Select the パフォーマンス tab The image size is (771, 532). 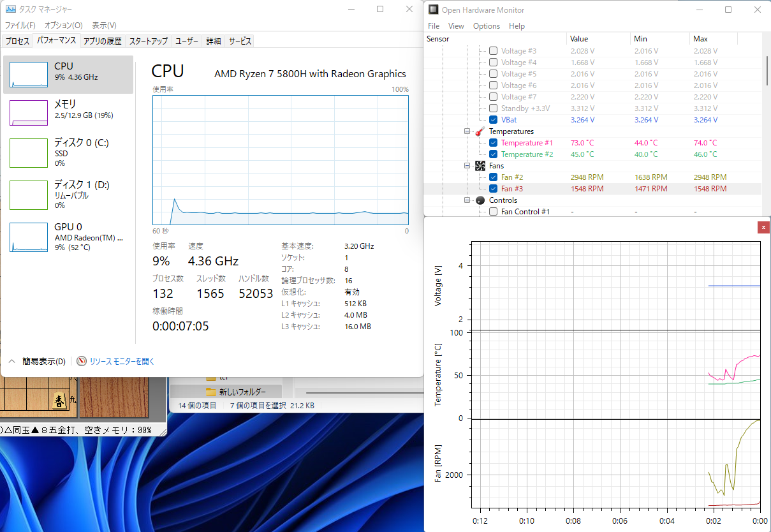pyautogui.click(x=56, y=40)
